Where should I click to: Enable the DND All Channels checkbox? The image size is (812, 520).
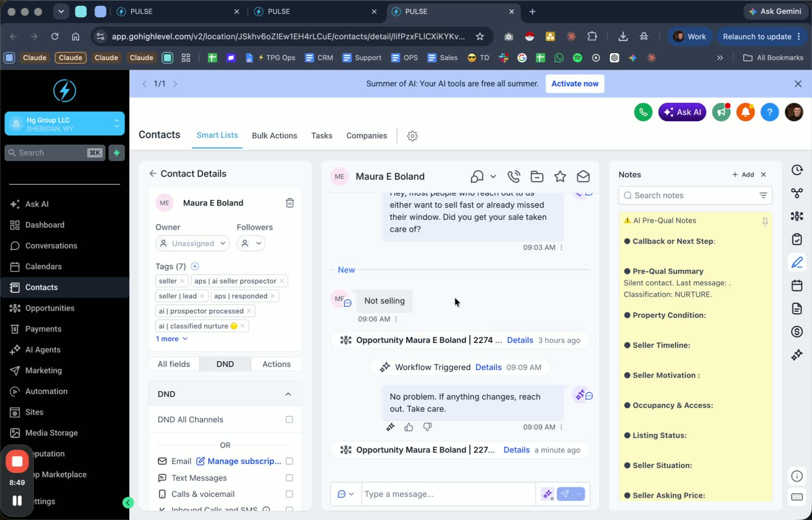(x=289, y=419)
